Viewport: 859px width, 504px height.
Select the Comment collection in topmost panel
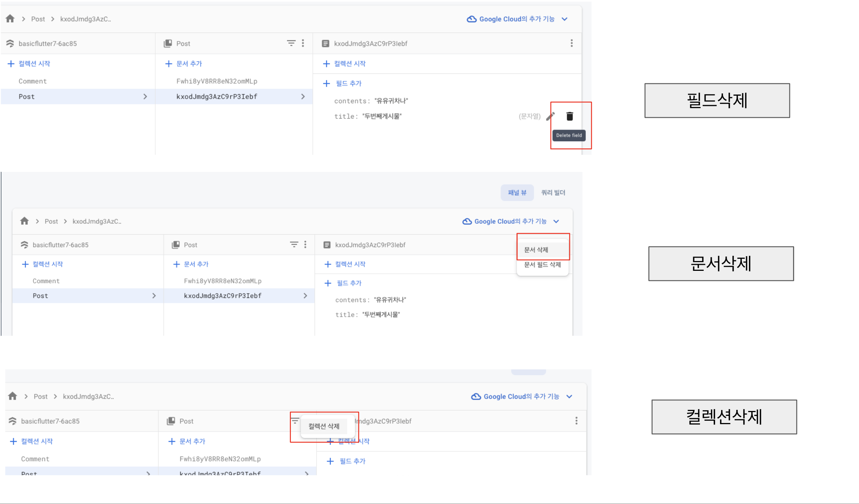pos(33,81)
